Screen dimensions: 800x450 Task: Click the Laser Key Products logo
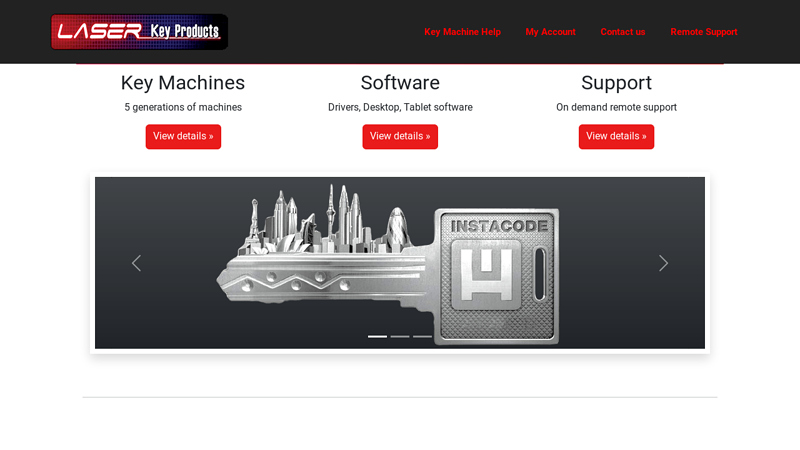pyautogui.click(x=139, y=32)
